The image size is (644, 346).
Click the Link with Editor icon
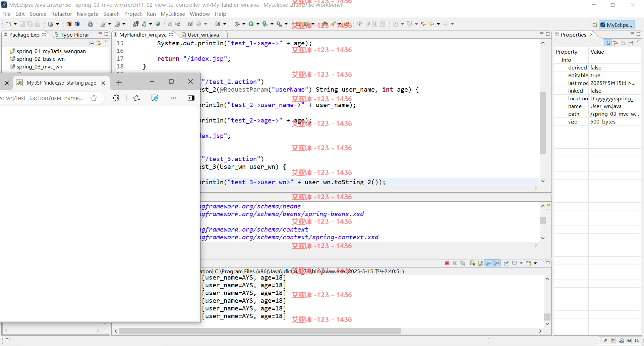(x=99, y=43)
